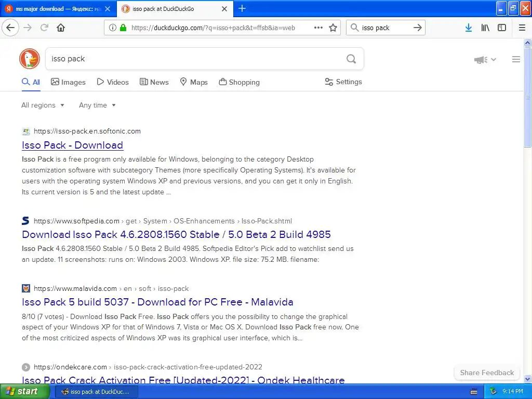Open the Library bookshelf icon
532x399 pixels.
coord(485,28)
